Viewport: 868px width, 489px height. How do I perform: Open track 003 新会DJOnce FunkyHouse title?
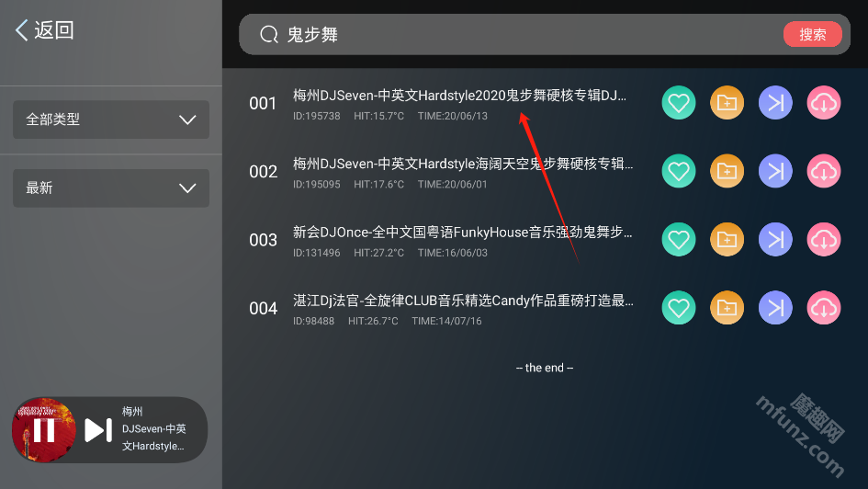[x=462, y=232]
